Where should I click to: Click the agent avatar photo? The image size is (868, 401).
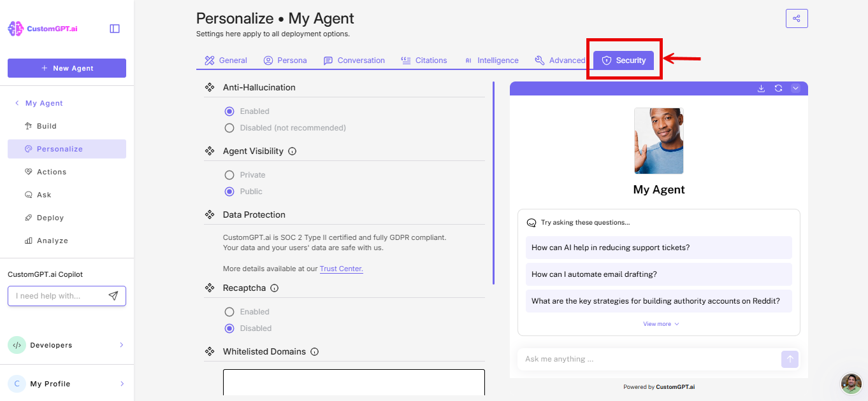[659, 141]
